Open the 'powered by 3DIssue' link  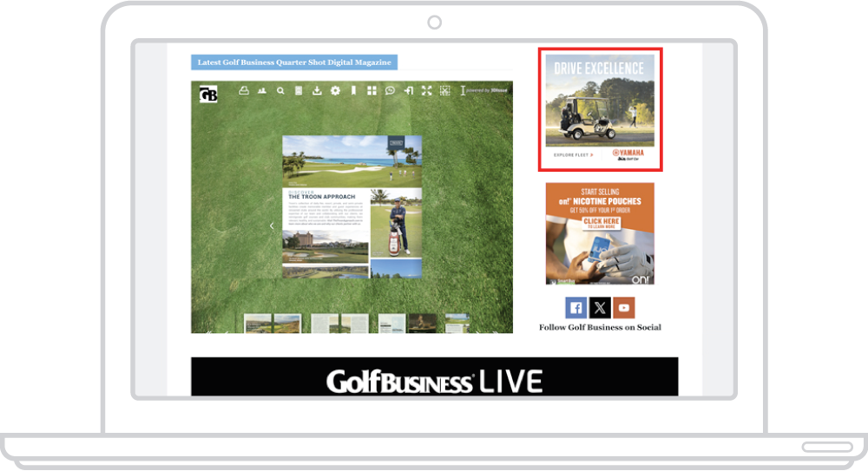pyautogui.click(x=487, y=90)
